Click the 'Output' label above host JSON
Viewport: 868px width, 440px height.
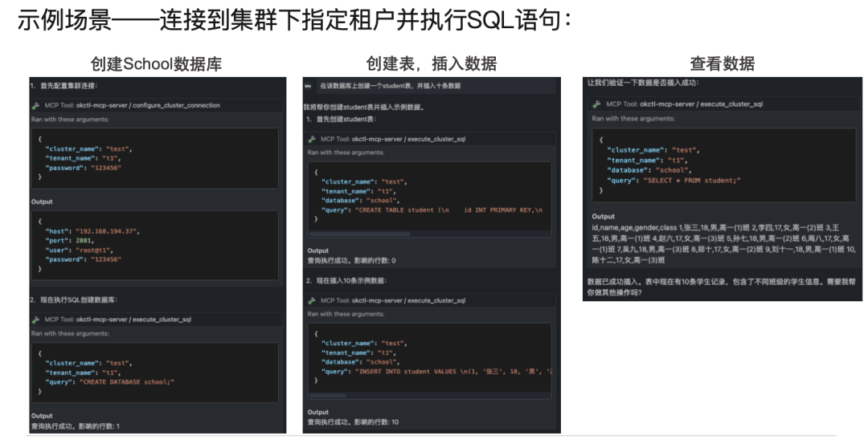click(x=42, y=202)
